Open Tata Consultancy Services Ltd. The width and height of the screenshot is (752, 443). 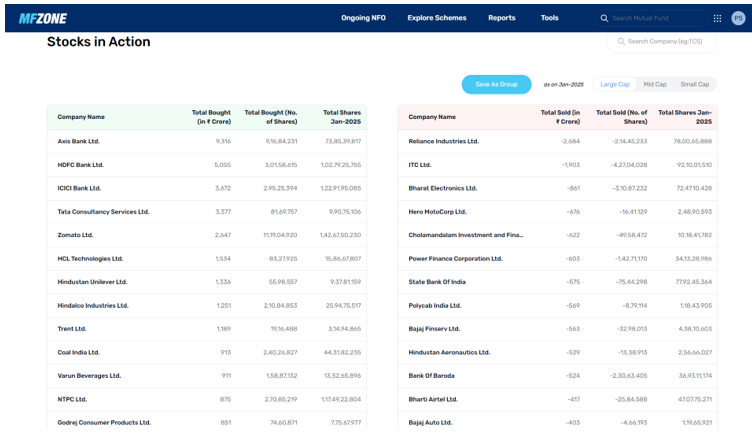[103, 212]
